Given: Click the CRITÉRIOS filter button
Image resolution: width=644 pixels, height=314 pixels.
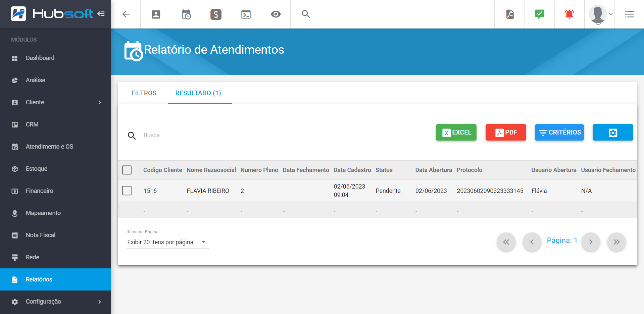Looking at the screenshot, I should pyautogui.click(x=559, y=133).
